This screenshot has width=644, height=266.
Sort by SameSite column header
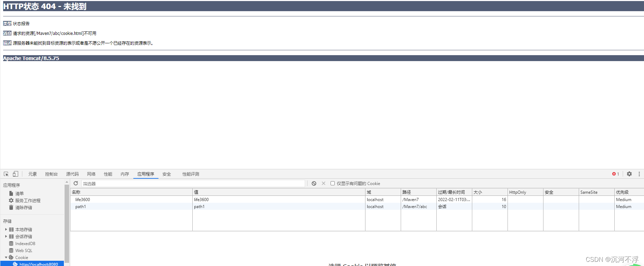[x=597, y=192]
